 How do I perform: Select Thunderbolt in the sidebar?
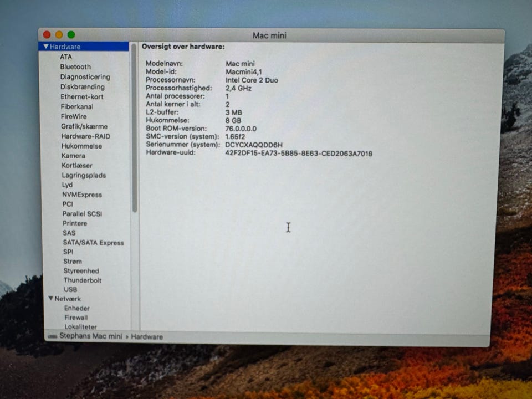pyautogui.click(x=83, y=280)
